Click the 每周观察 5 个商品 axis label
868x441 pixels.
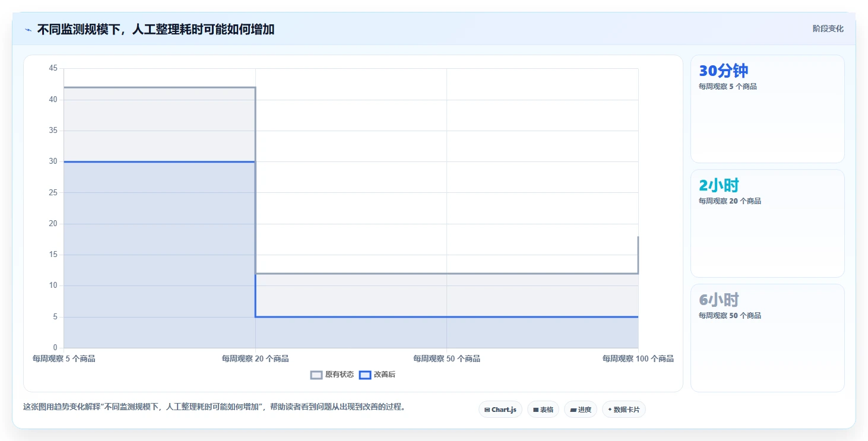click(64, 358)
